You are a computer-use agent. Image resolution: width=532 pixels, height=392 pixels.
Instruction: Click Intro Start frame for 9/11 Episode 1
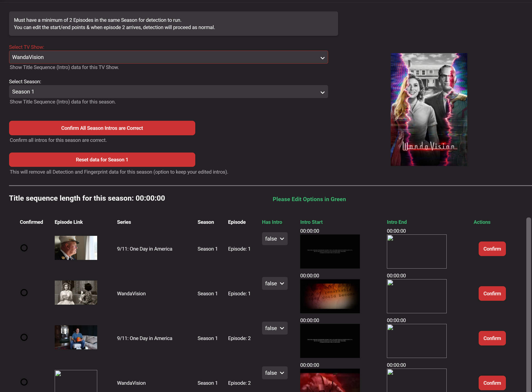[330, 251]
